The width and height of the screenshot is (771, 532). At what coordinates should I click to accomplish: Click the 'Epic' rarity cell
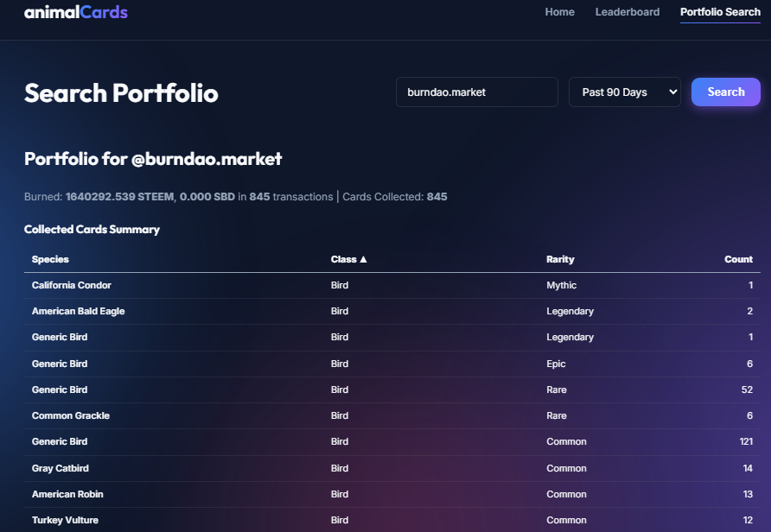pyautogui.click(x=556, y=364)
